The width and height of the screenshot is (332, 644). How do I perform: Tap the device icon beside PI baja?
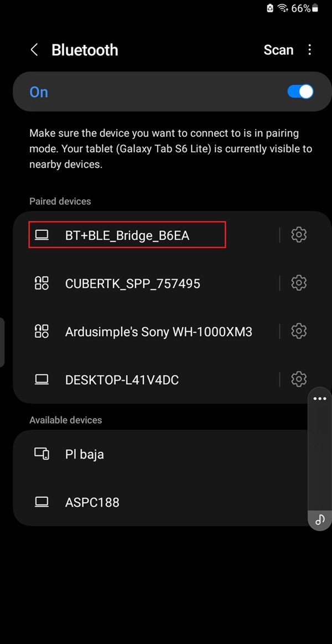click(x=41, y=454)
